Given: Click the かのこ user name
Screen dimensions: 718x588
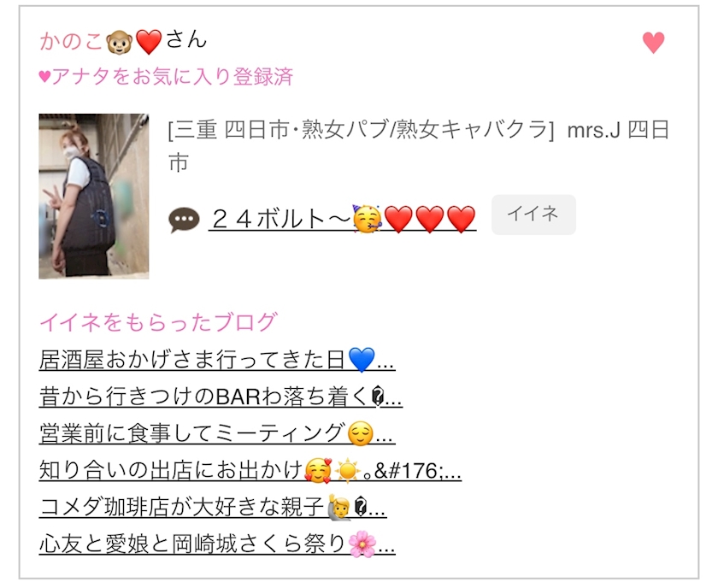Looking at the screenshot, I should pyautogui.click(x=71, y=41).
